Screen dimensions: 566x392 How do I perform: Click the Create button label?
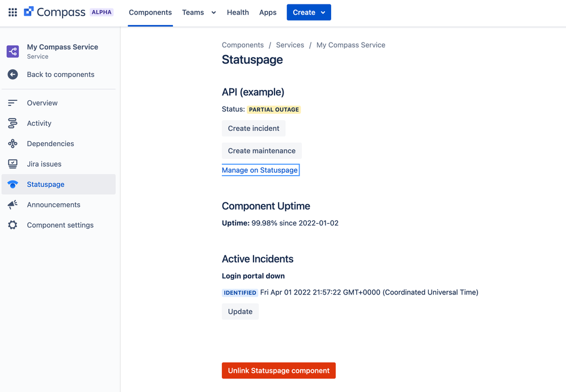click(x=304, y=12)
